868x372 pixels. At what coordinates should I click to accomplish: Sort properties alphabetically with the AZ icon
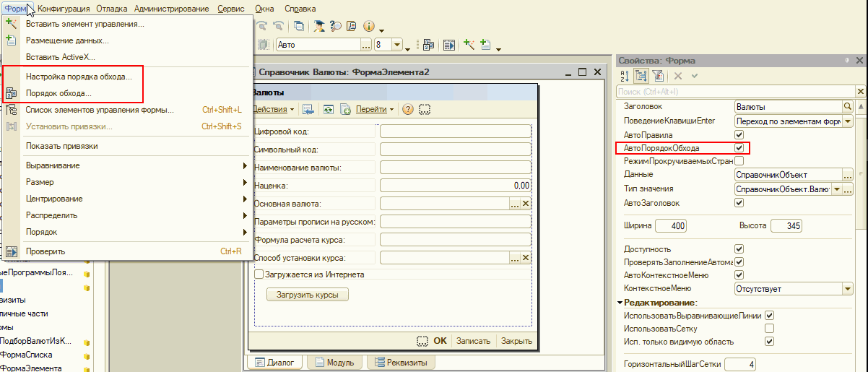click(625, 75)
